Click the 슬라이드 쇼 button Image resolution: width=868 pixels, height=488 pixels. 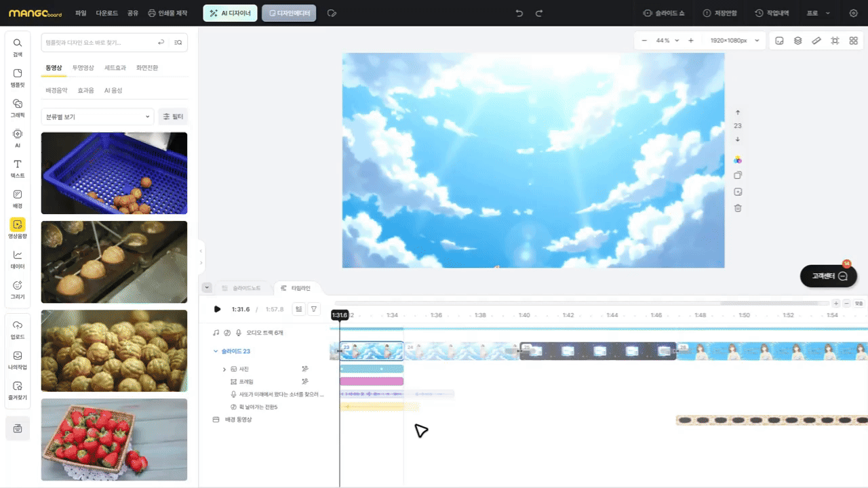pyautogui.click(x=664, y=13)
